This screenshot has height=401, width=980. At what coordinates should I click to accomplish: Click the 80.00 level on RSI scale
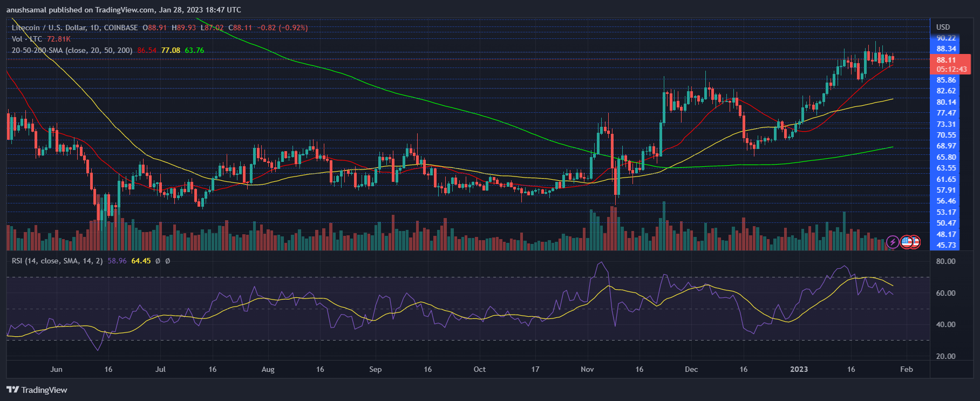coord(945,261)
